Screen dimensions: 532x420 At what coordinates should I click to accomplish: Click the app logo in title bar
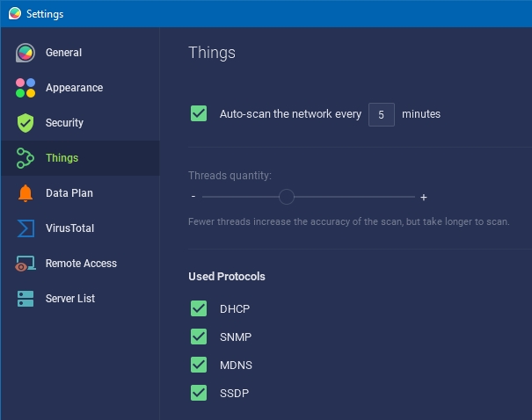pyautogui.click(x=14, y=13)
